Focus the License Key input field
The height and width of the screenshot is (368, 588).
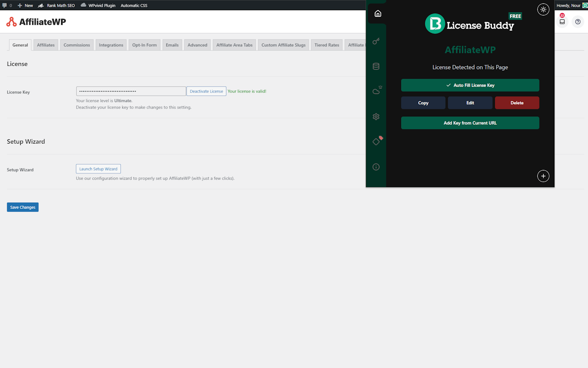(x=131, y=91)
